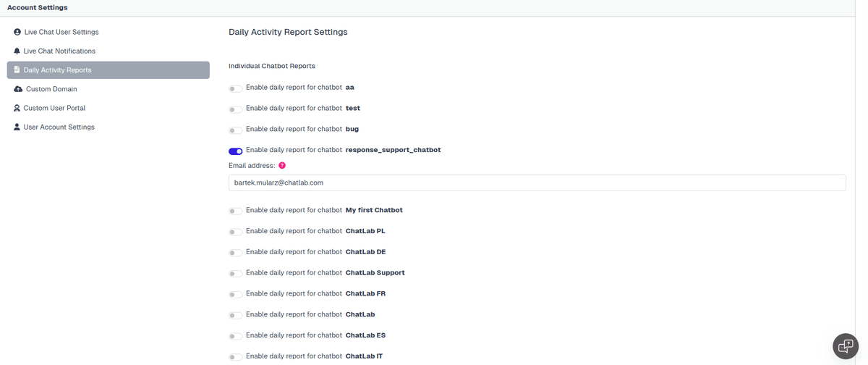Turn on daily report for ChatLab Support
The image size is (868, 365).
235,274
